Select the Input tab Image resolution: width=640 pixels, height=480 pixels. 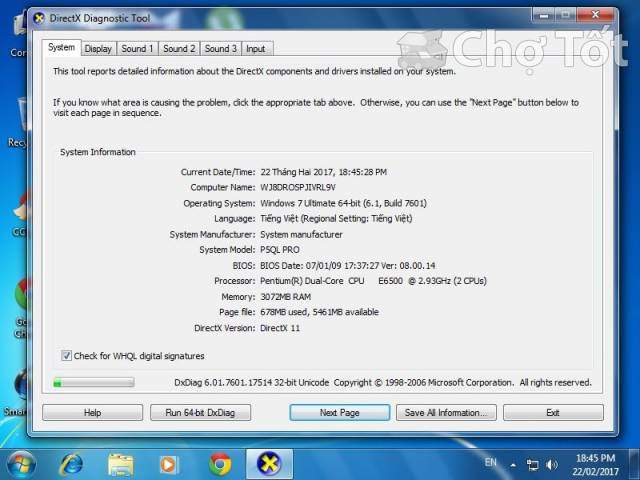click(x=256, y=48)
